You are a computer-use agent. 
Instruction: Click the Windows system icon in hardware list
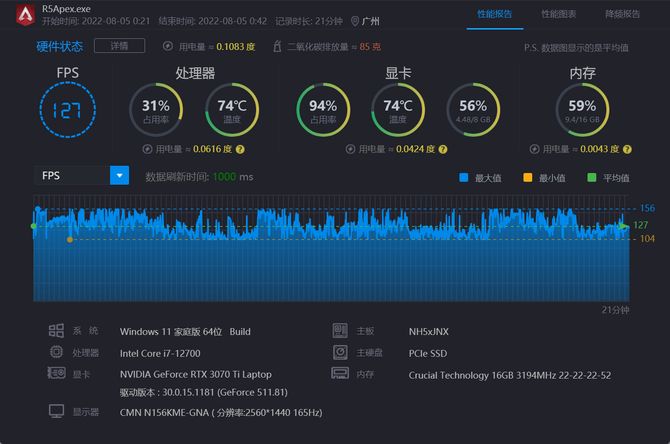click(x=56, y=331)
